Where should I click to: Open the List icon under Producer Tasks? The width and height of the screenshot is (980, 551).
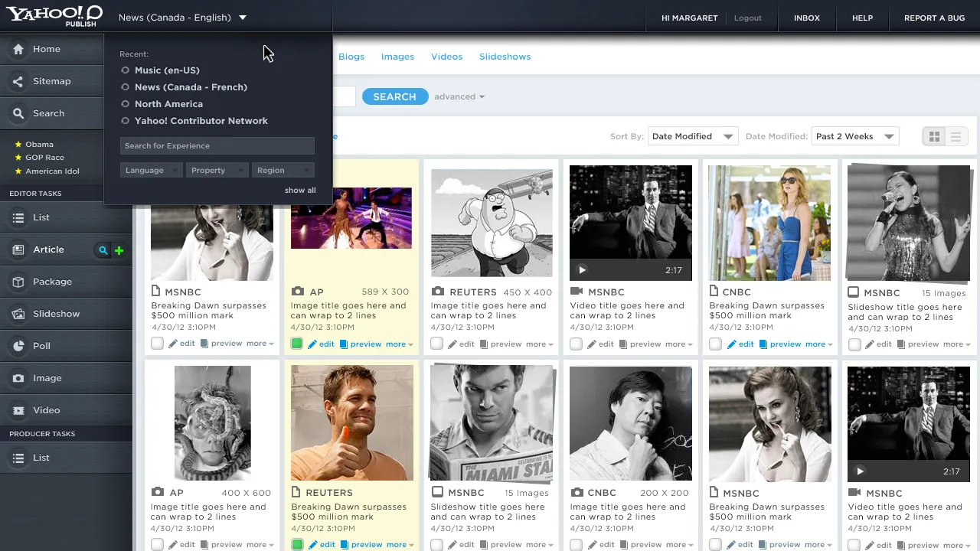click(18, 458)
